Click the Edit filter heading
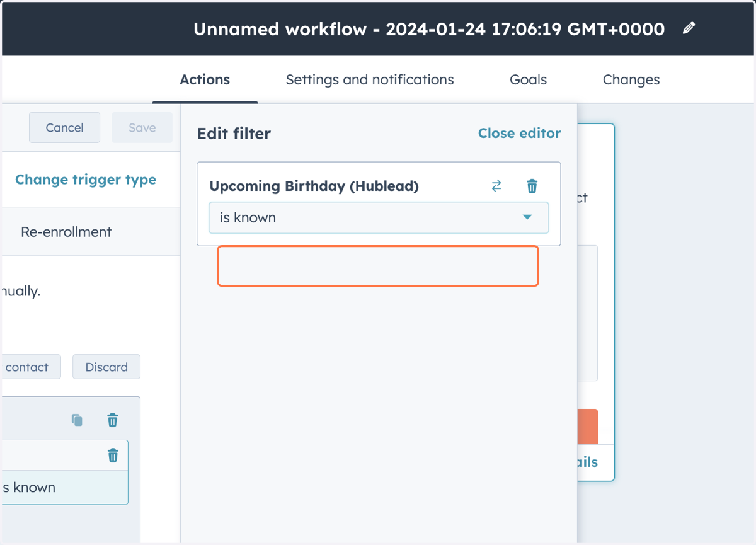The width and height of the screenshot is (756, 545). [x=234, y=134]
